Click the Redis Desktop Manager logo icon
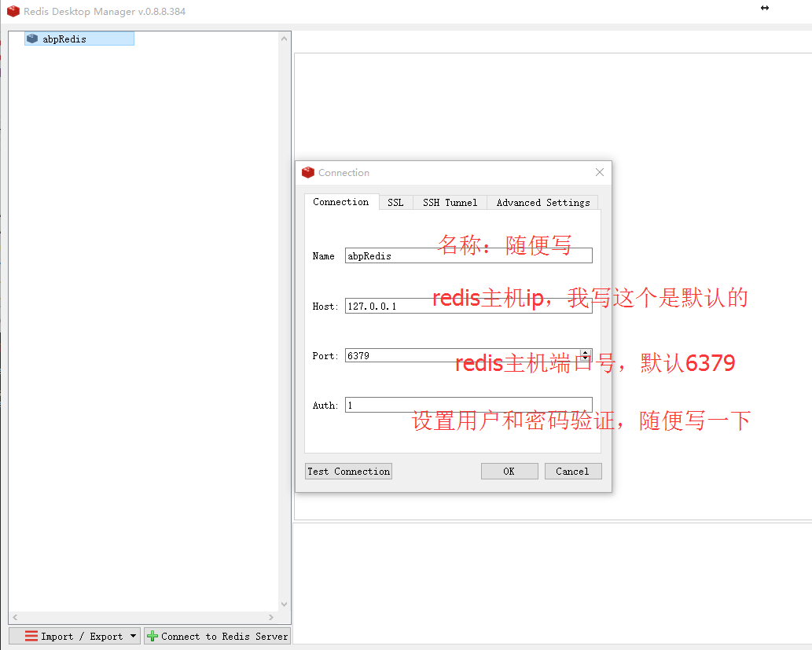Image resolution: width=812 pixels, height=650 pixels. click(x=13, y=11)
